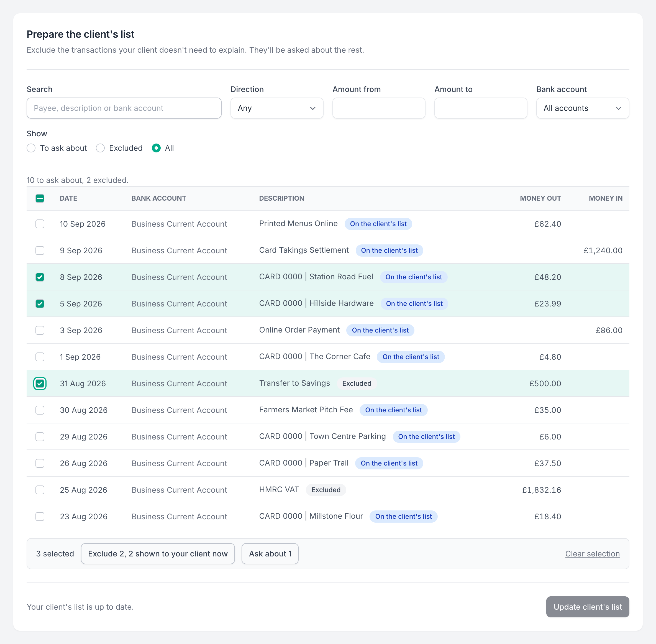Click 'Business Current Account' in the 25 Aug 2026 row
Viewport: 656px width, 644px height.
(x=179, y=490)
